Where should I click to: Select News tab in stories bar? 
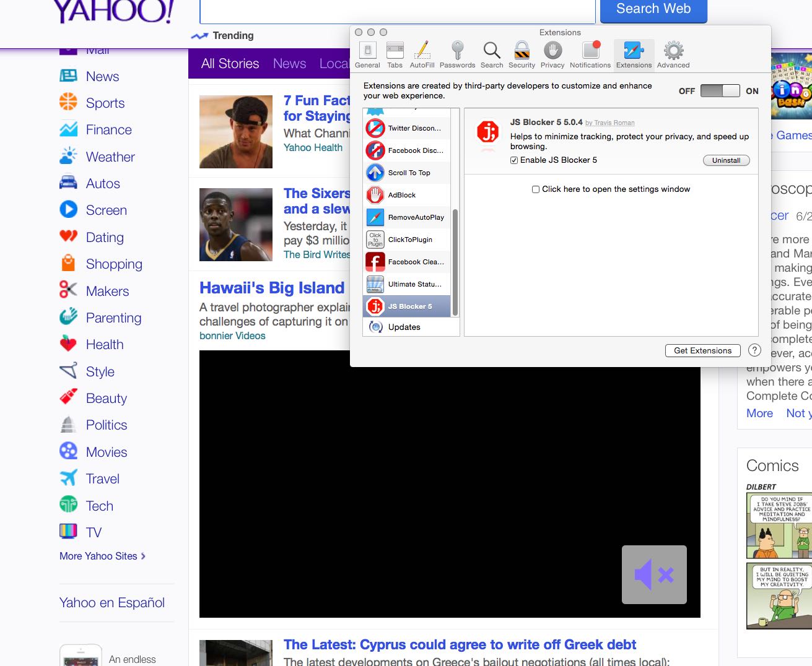289,64
